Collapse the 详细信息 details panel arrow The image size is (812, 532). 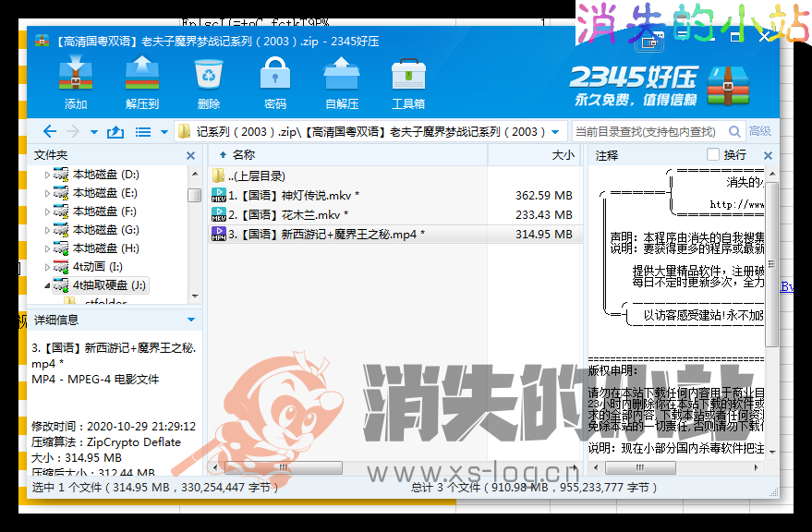pyautogui.click(x=190, y=320)
